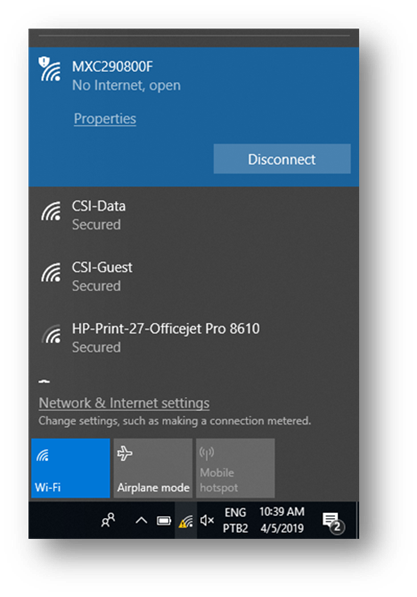This screenshot has height=597, width=417.
Task: Click the MXC290800F Wi-Fi signal icon
Action: tap(50, 69)
